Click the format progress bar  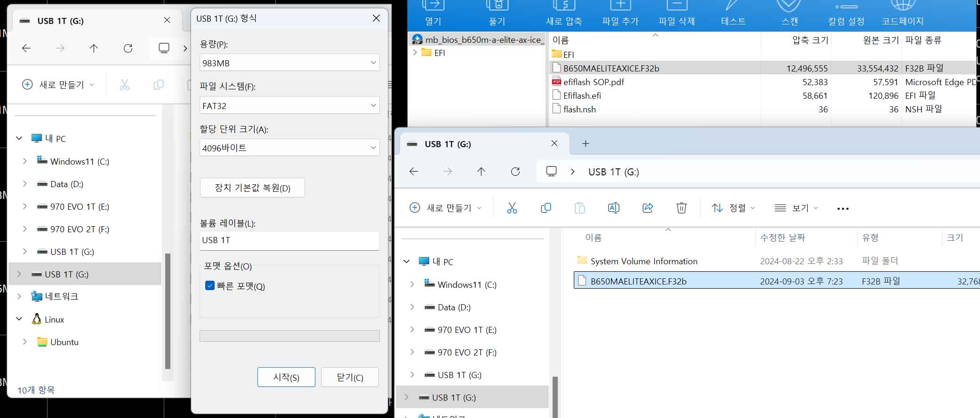point(289,336)
